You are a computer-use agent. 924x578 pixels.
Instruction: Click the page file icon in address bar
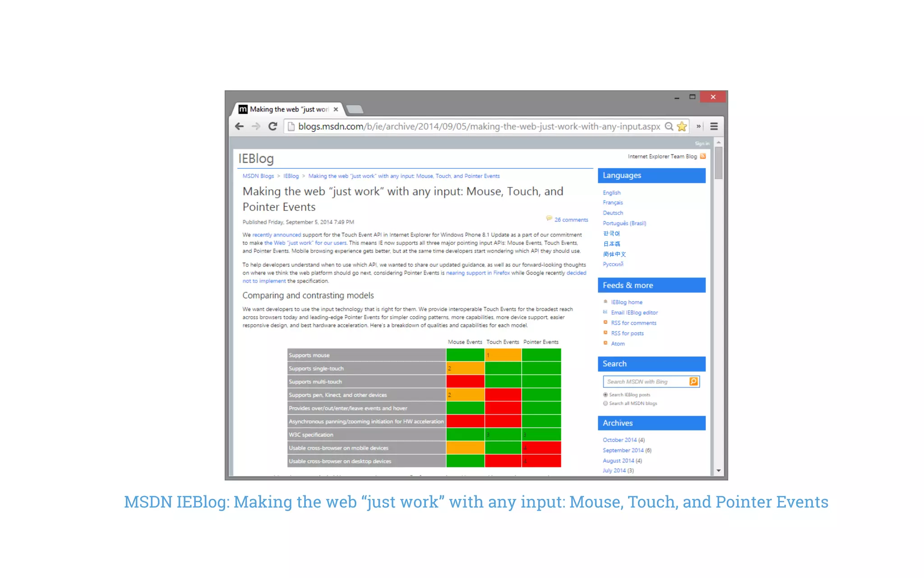point(291,127)
